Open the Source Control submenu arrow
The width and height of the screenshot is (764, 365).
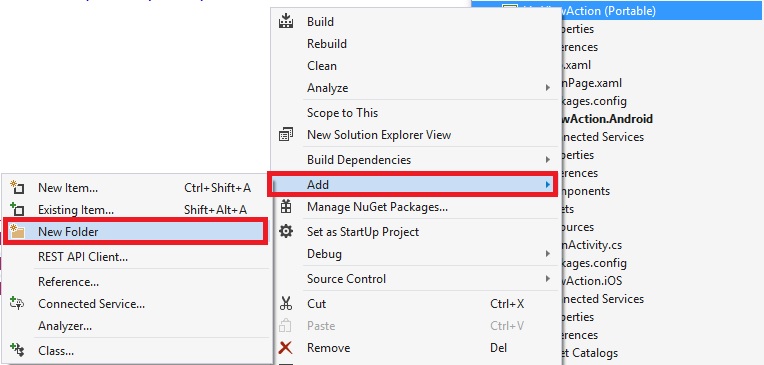pos(548,279)
